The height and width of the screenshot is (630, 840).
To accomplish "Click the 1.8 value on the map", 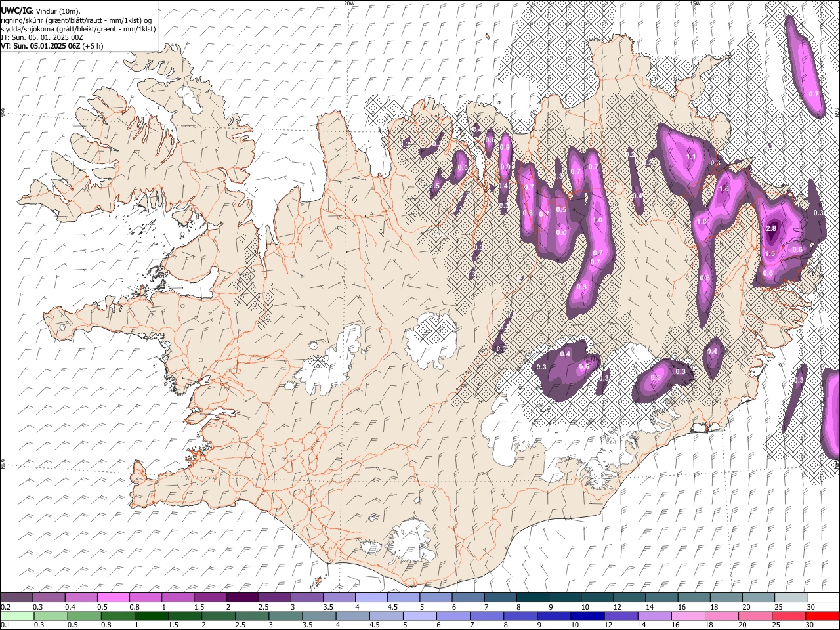I will pyautogui.click(x=724, y=188).
